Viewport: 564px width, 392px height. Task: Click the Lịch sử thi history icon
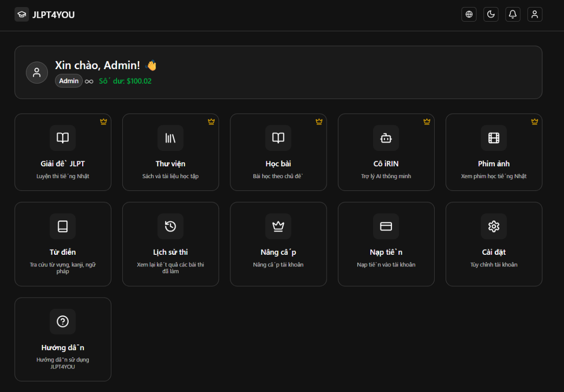pos(170,226)
